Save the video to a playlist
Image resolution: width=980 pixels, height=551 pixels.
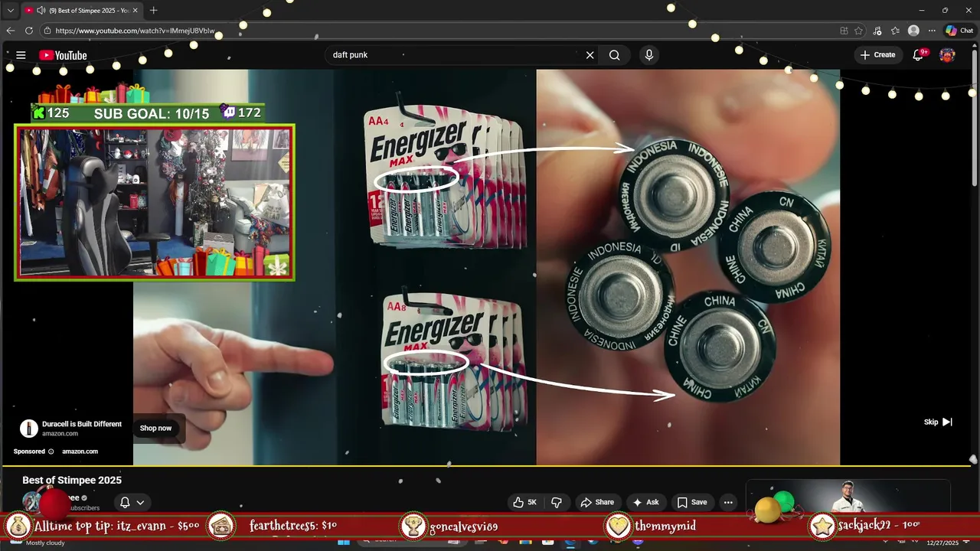692,502
